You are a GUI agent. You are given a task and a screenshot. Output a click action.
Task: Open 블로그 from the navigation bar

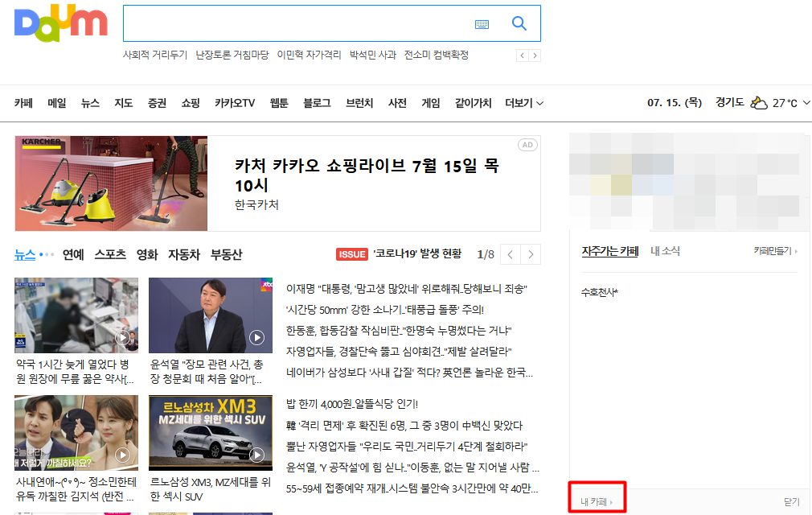(x=317, y=103)
